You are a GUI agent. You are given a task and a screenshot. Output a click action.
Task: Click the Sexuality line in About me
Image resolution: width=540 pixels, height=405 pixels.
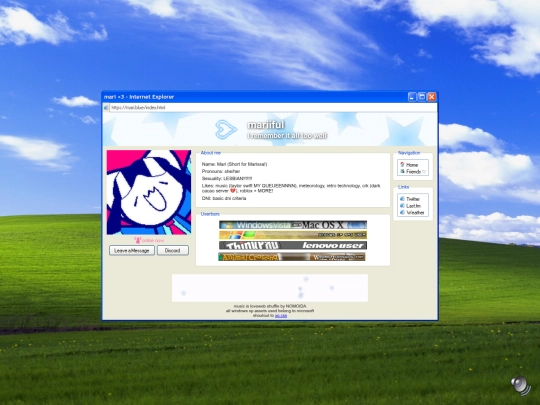tap(227, 178)
